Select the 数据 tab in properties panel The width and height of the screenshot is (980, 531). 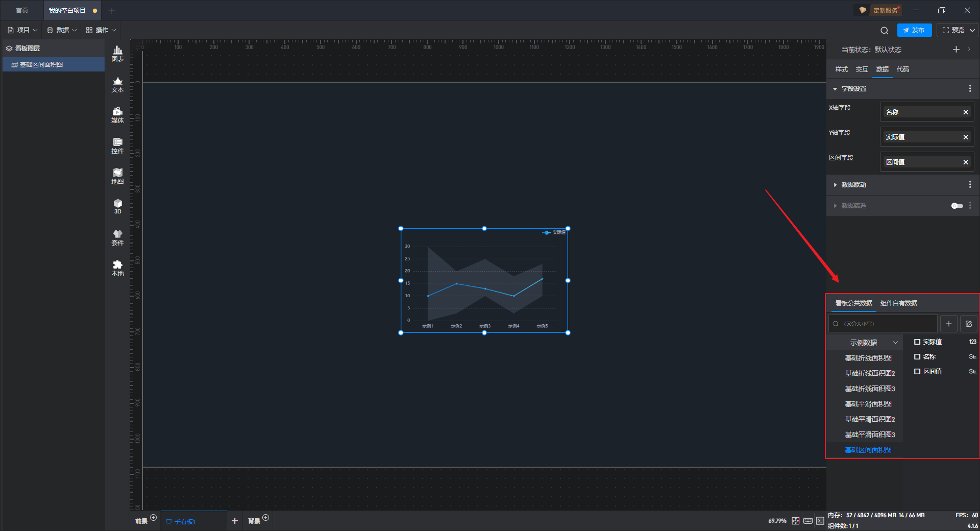[x=883, y=69]
